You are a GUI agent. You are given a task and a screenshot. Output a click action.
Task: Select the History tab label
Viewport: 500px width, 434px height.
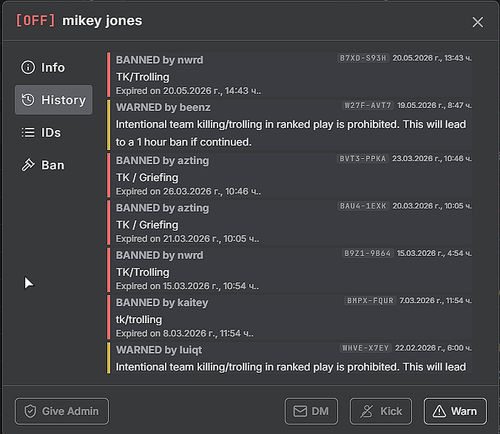pos(63,100)
